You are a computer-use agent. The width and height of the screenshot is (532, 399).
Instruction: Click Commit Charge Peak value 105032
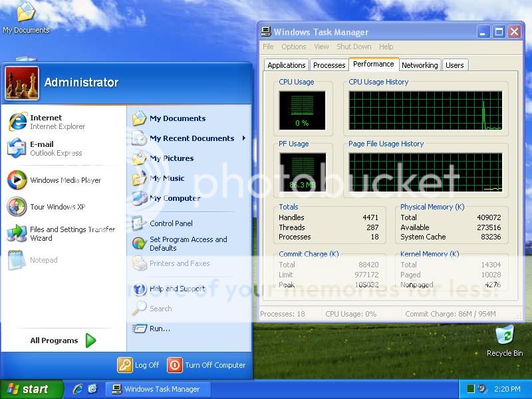click(366, 285)
